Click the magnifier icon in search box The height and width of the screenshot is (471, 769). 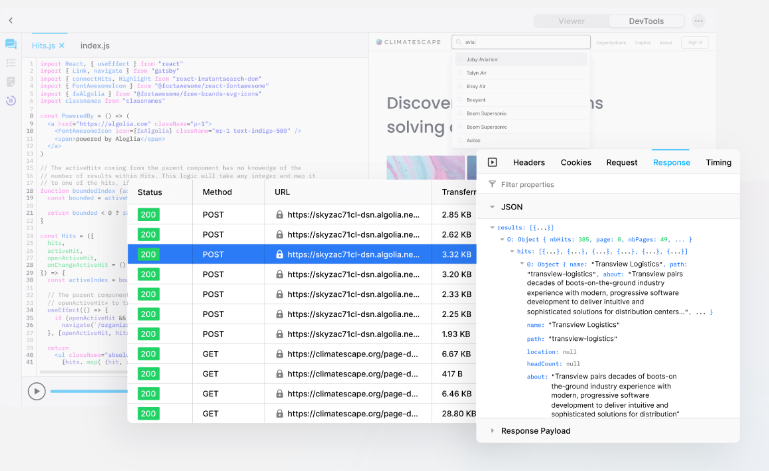[459, 42]
